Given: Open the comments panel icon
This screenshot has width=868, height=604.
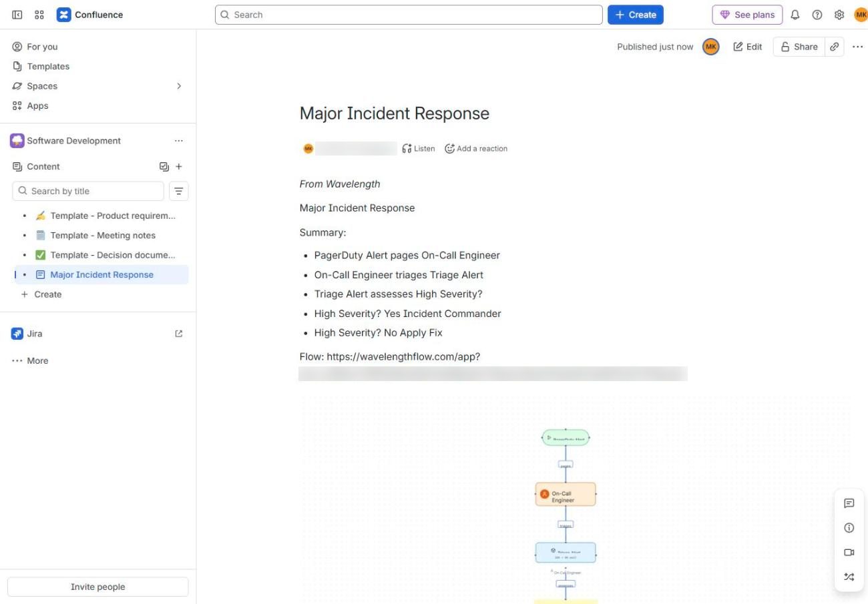Looking at the screenshot, I should tap(849, 503).
